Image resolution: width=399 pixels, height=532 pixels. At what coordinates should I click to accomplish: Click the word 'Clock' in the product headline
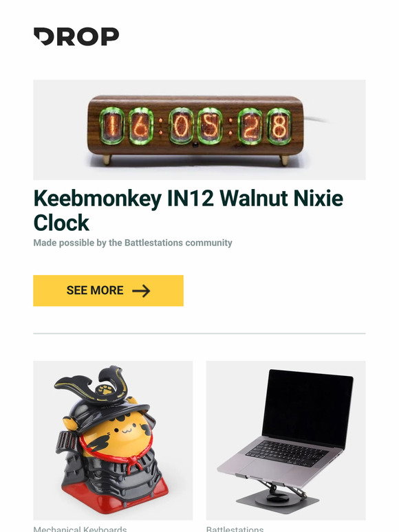(x=61, y=223)
